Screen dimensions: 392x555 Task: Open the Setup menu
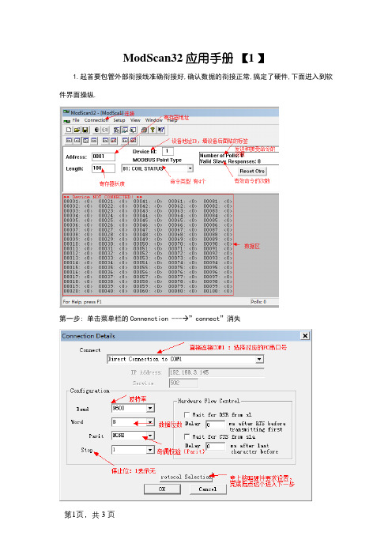[x=119, y=120]
